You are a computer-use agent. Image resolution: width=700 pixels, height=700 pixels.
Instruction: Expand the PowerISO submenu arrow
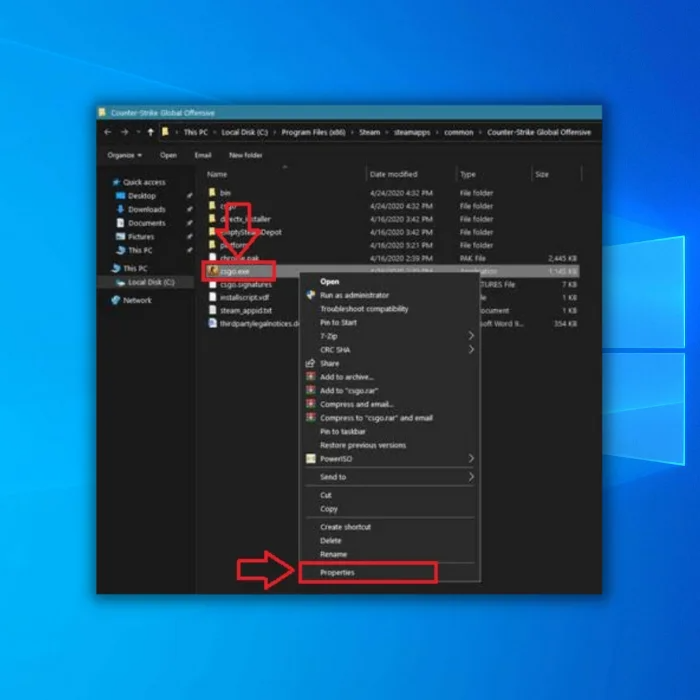tap(471, 458)
